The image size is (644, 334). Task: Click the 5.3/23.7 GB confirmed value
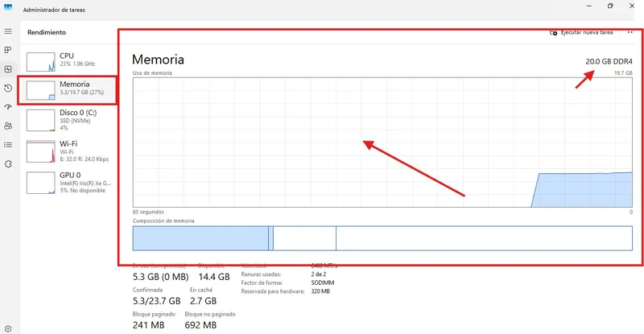[x=156, y=301]
